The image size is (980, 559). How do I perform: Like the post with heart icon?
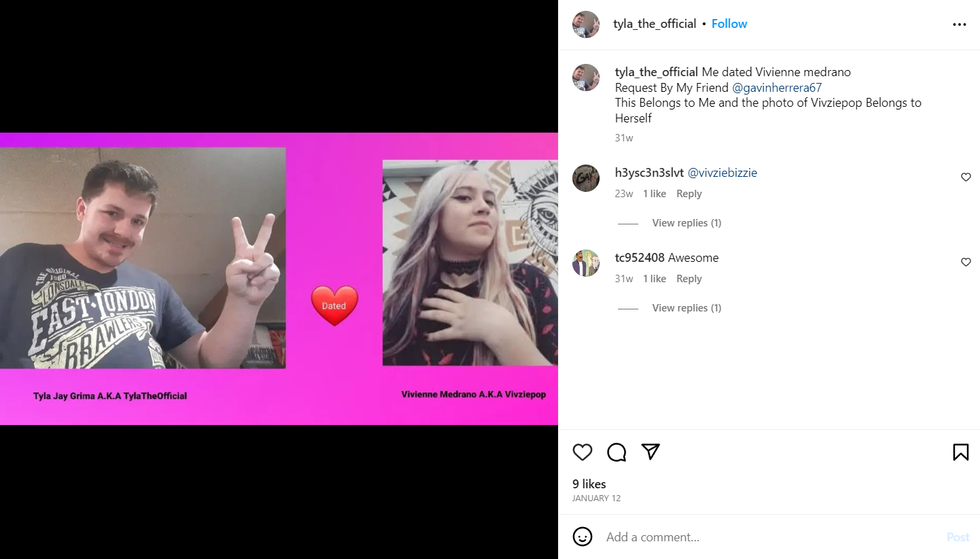point(583,452)
